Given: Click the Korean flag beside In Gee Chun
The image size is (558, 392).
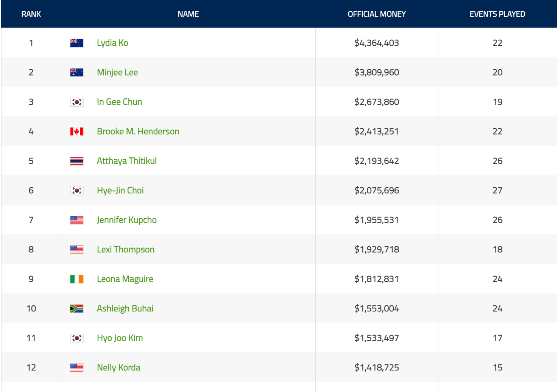Looking at the screenshot, I should tap(76, 102).
